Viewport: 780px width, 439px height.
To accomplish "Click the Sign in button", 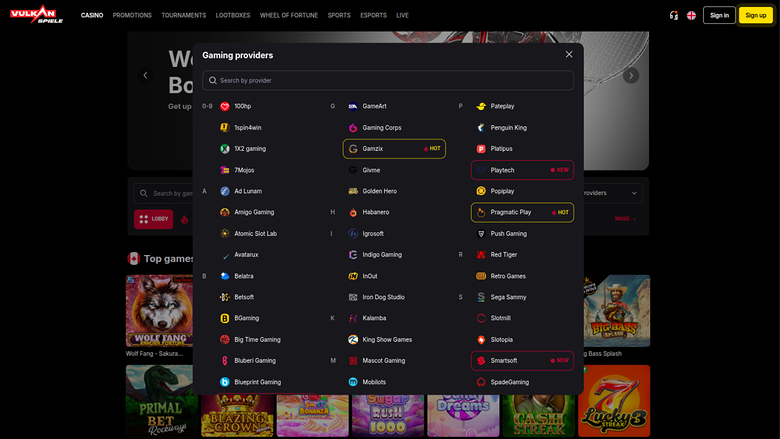I will pos(719,15).
